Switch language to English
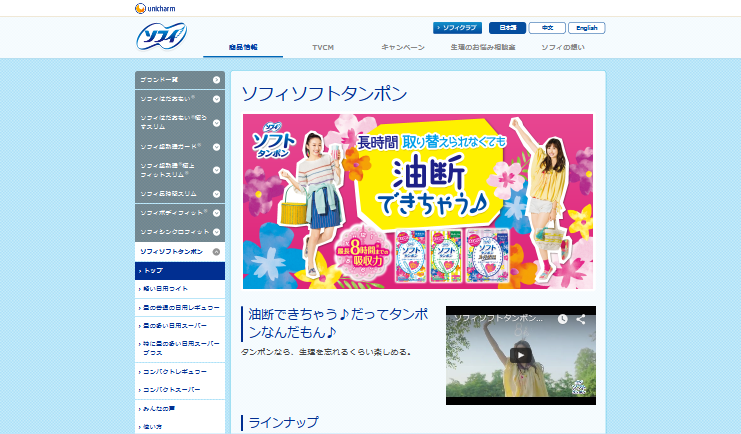The height and width of the screenshot is (434, 741). click(x=586, y=28)
